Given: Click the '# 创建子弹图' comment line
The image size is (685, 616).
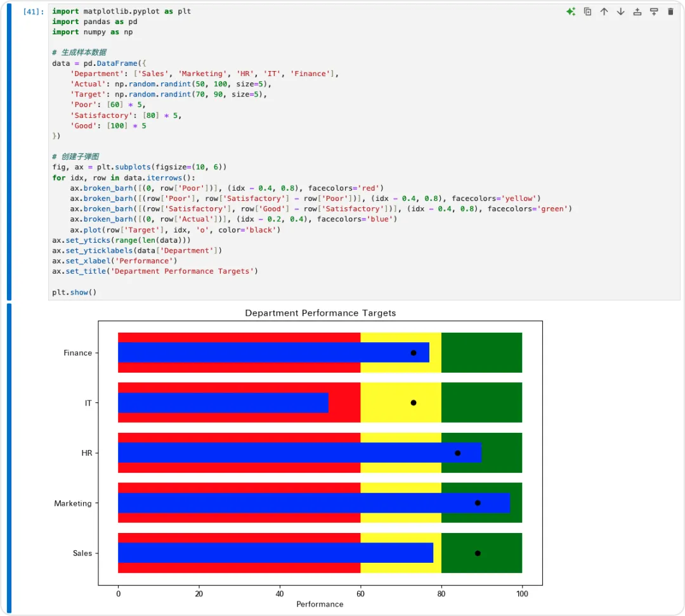Looking at the screenshot, I should (75, 157).
